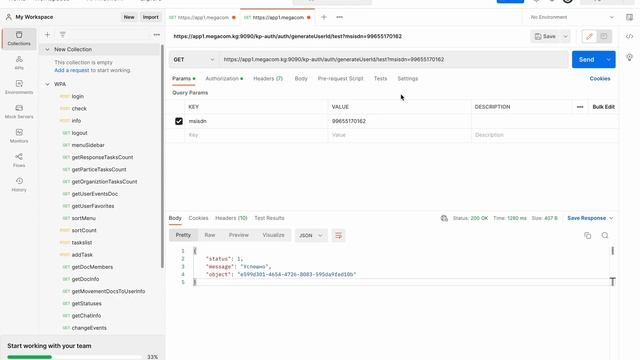Open the collections panel three-dot menu

tap(157, 35)
